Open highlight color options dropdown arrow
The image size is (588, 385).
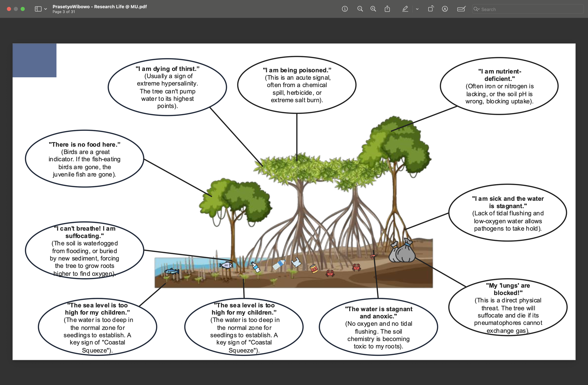[x=417, y=9]
